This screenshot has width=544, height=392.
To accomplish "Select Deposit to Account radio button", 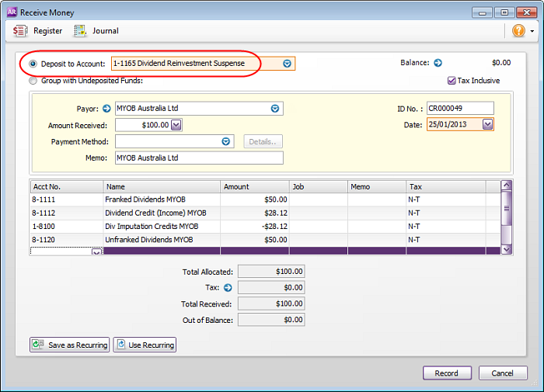I will coord(33,64).
